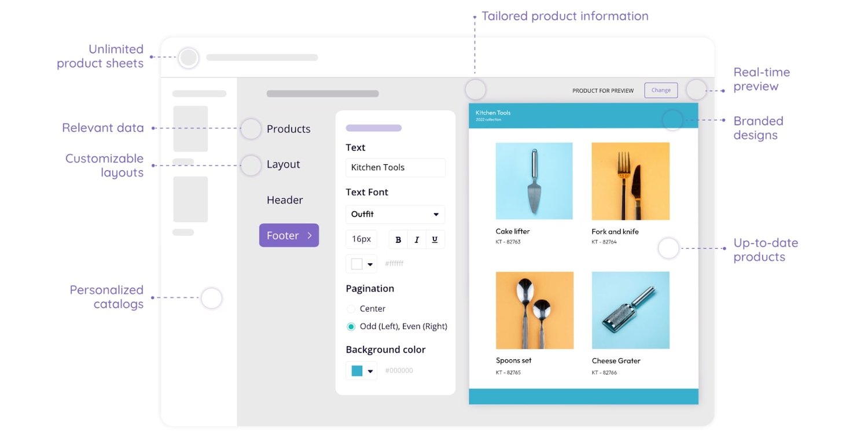The width and height of the screenshot is (868, 446).
Task: Open the Header section
Action: [x=284, y=200]
